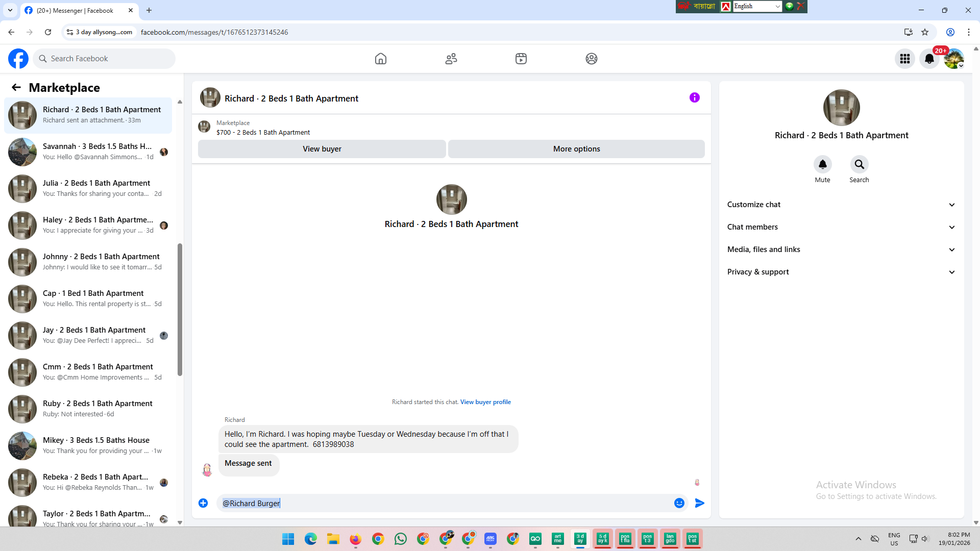
Task: Mute the Richard conversation
Action: pyautogui.click(x=822, y=164)
